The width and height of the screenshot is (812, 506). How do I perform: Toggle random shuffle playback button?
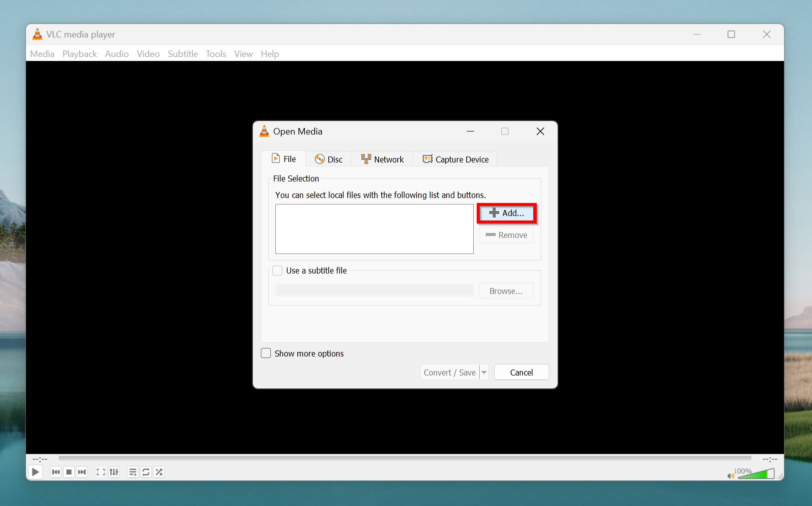tap(159, 472)
